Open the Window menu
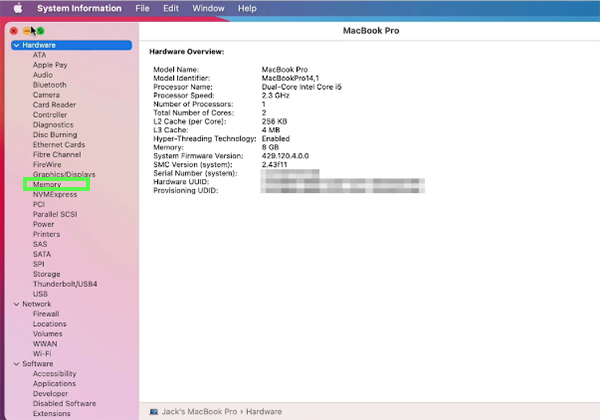The image size is (600, 420). point(208,8)
